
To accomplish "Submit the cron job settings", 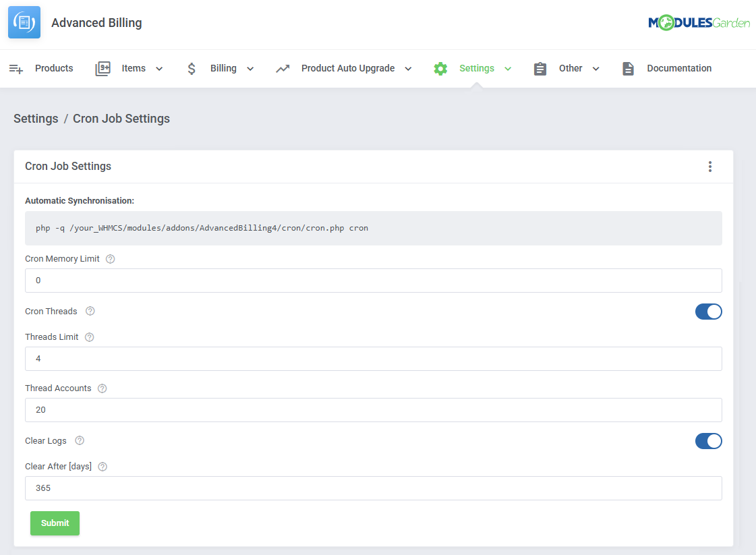I will tap(55, 523).
